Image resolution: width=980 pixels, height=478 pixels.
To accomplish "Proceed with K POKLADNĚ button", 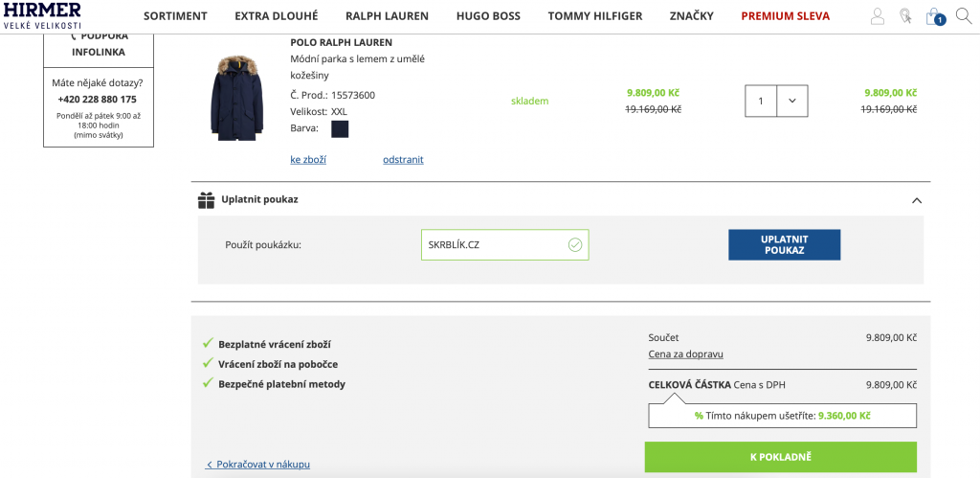I will point(781,457).
